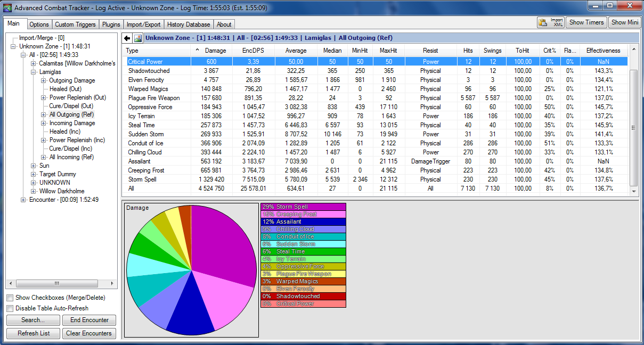Image resolution: width=644 pixels, height=345 pixels.
Task: Click the Search... button
Action: (x=33, y=320)
